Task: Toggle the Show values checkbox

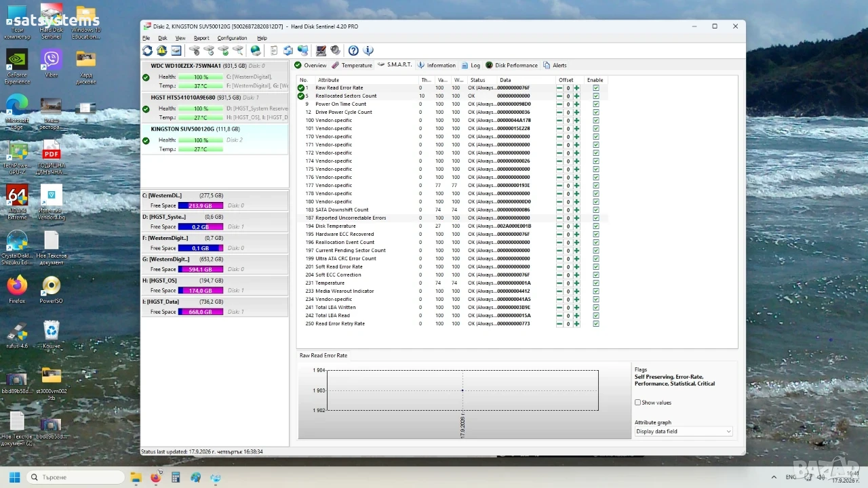Action: (x=637, y=403)
